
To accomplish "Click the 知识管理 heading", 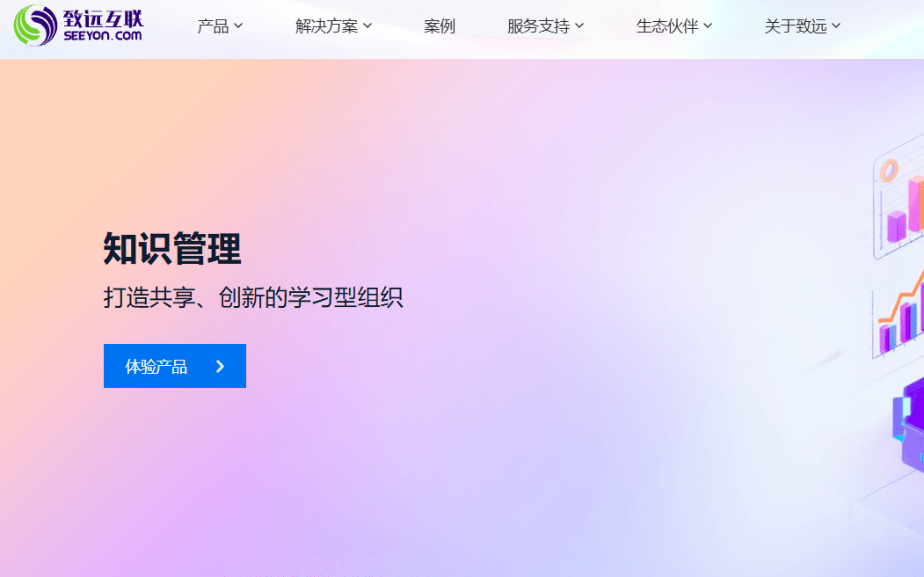I will pyautogui.click(x=172, y=249).
